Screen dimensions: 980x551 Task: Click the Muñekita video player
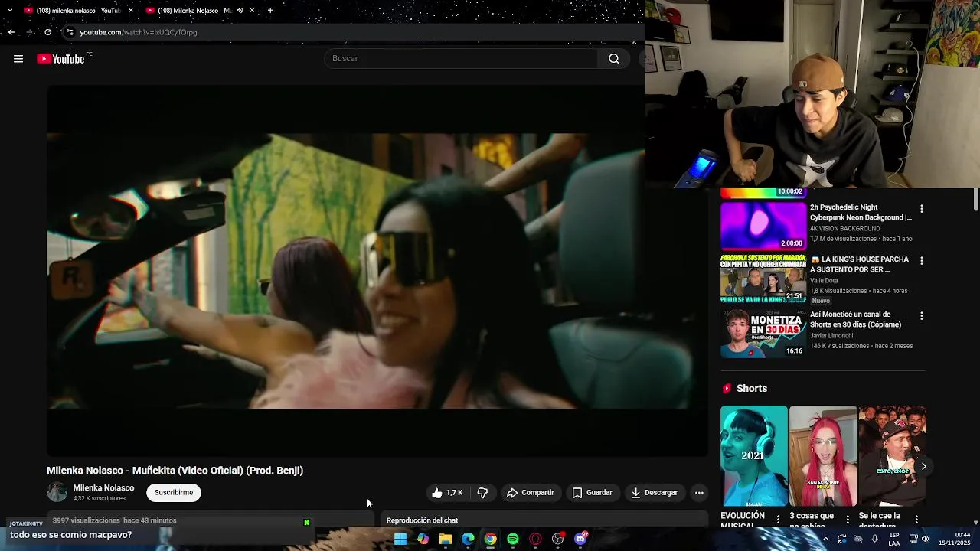377,270
